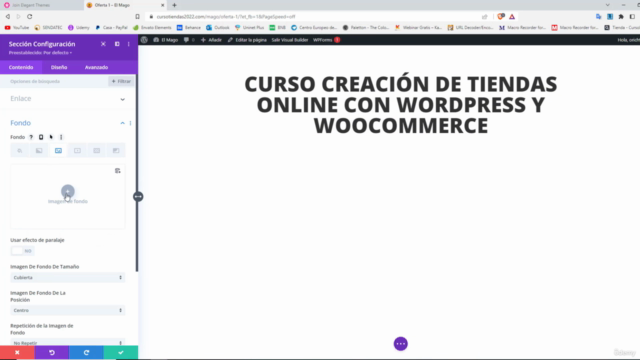The width and height of the screenshot is (640, 360).
Task: Open the purple builder options dots button
Action: 401,344
